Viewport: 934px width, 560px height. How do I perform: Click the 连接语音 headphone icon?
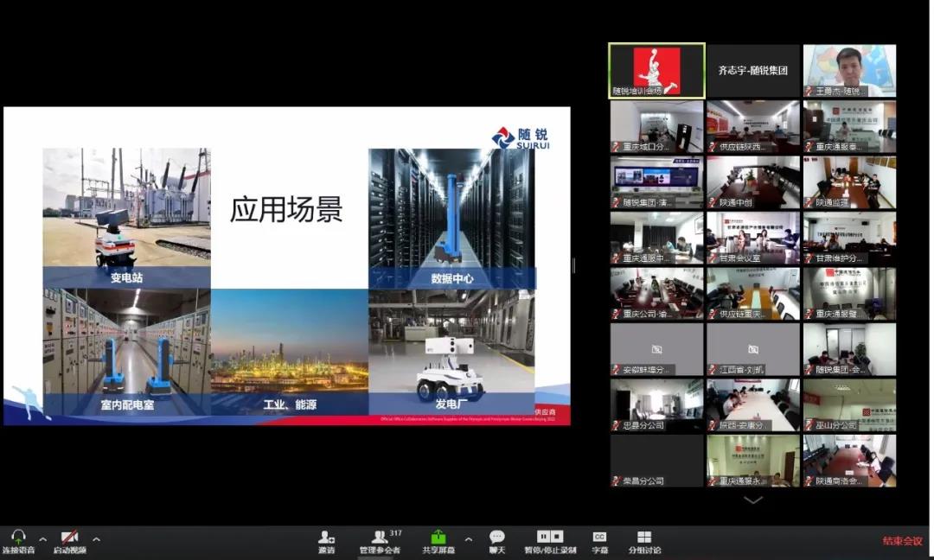[x=17, y=537]
